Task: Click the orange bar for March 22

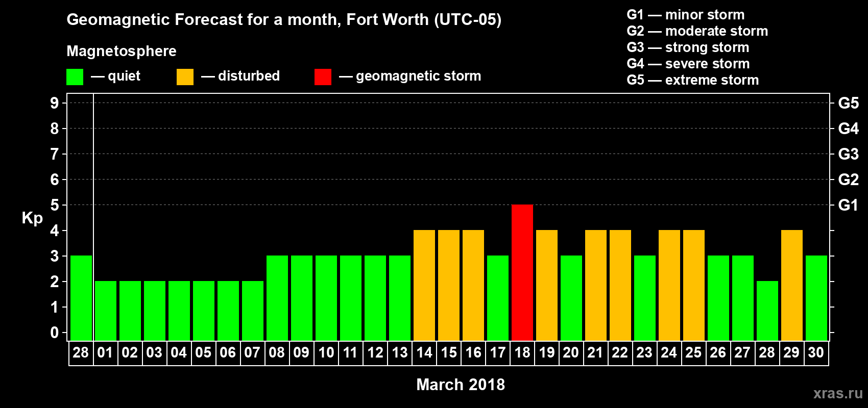Action: coord(620,285)
